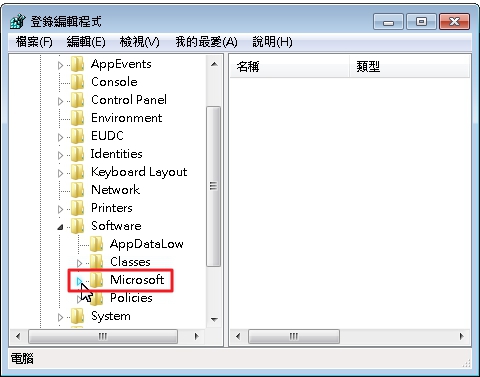Select the Environment tree label
This screenshot has height=377, width=480.
coord(127,118)
